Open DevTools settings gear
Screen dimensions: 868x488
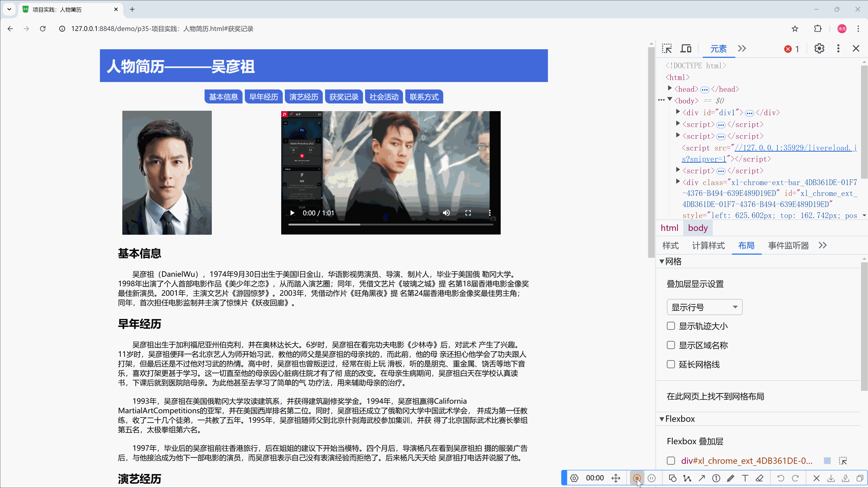click(819, 49)
